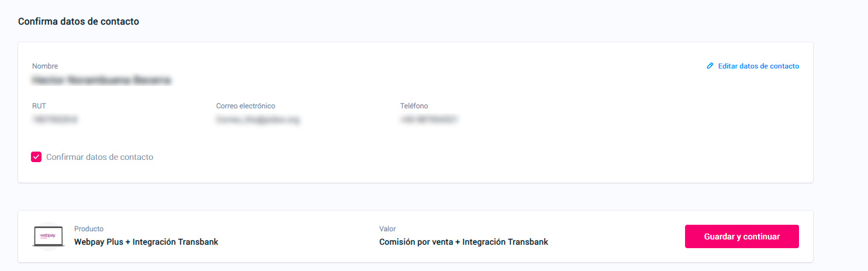Click the Teléfono field label
This screenshot has height=271, width=868.
click(414, 106)
